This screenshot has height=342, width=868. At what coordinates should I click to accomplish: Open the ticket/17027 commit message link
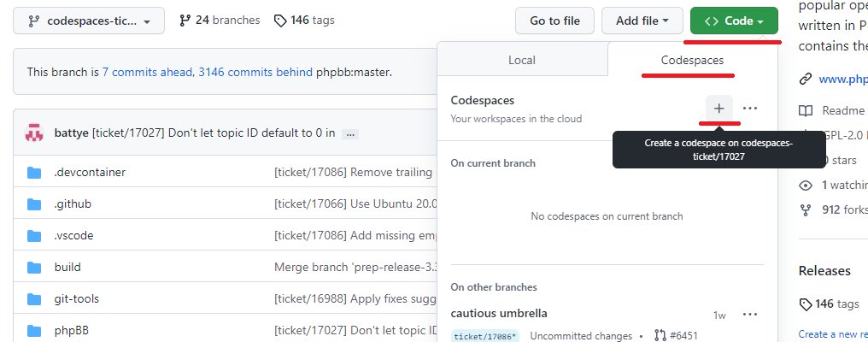point(214,133)
